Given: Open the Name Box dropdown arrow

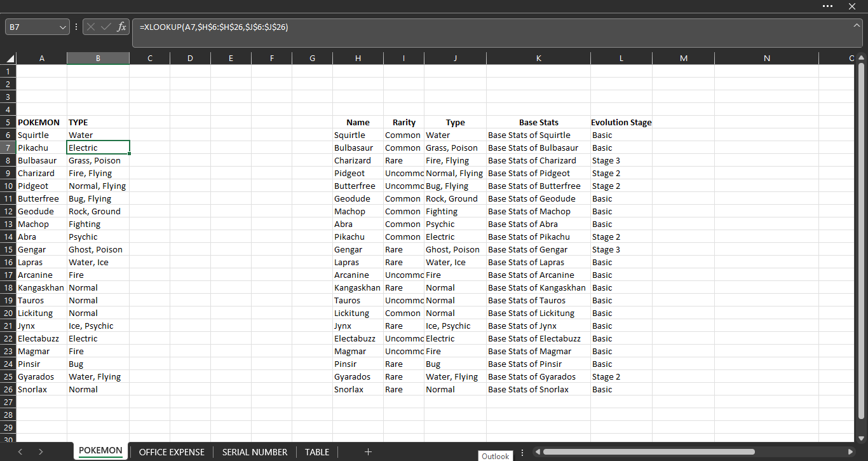Looking at the screenshot, I should tap(62, 27).
